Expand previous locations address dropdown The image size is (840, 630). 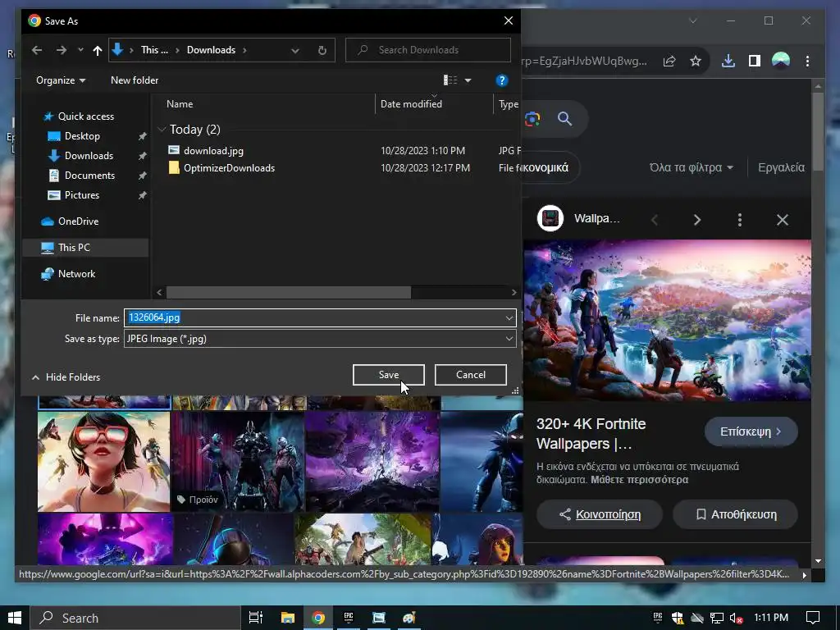(294, 50)
